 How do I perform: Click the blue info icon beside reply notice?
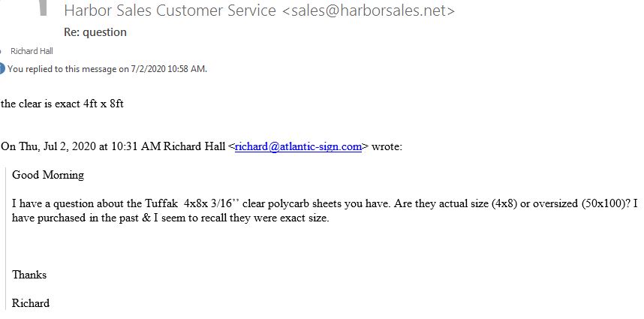(x=2, y=69)
